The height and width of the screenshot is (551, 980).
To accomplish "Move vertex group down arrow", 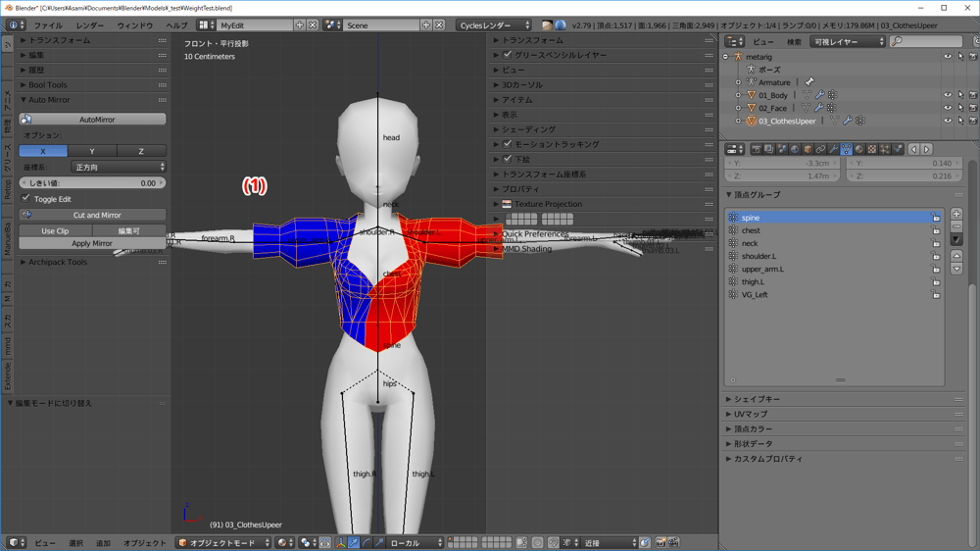I will [956, 269].
